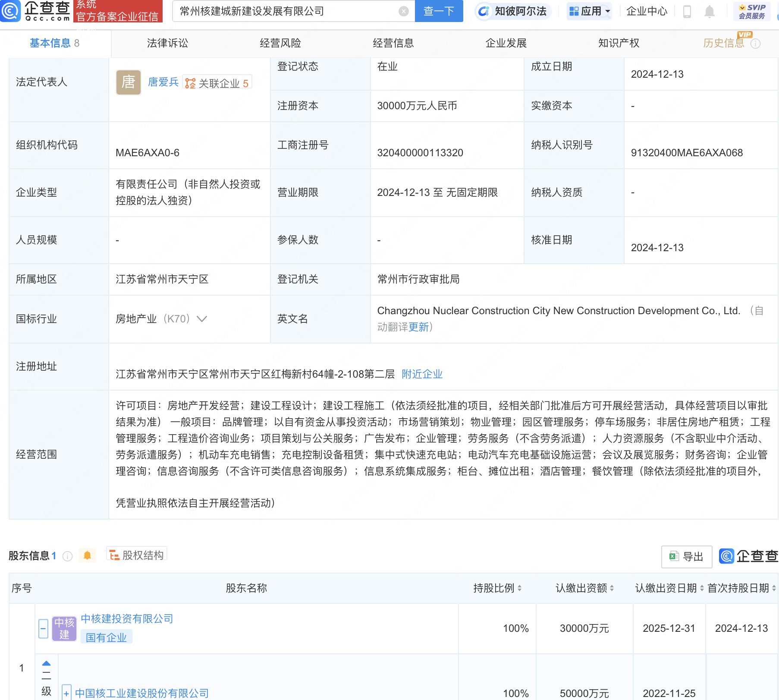Open the notifications bell in the header
This screenshot has width=779, height=700.
click(x=710, y=12)
